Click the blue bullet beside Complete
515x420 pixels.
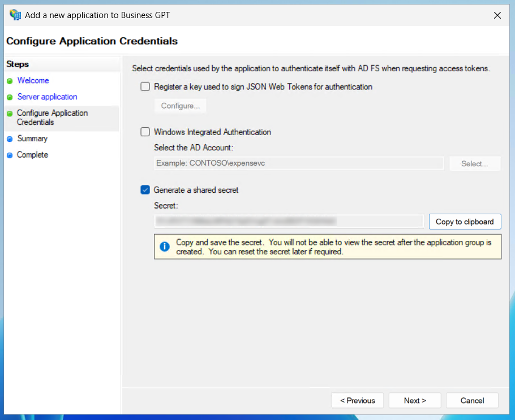coord(10,155)
